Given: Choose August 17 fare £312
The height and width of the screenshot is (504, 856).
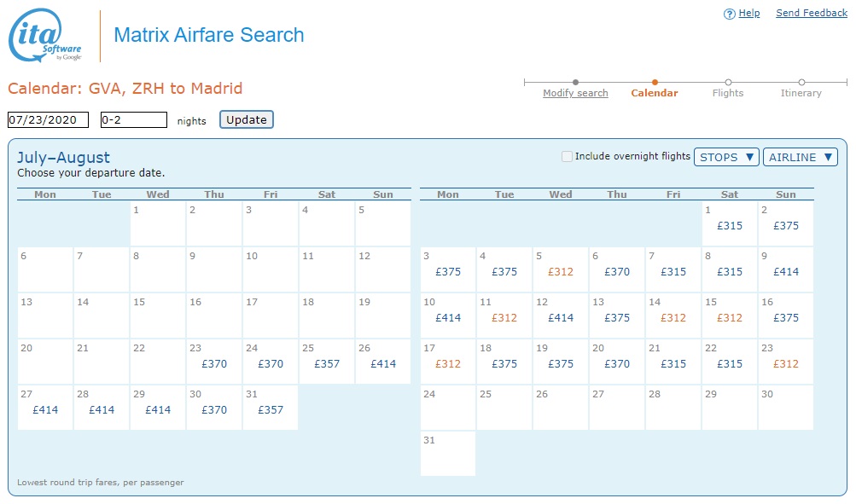Looking at the screenshot, I should tap(448, 363).
